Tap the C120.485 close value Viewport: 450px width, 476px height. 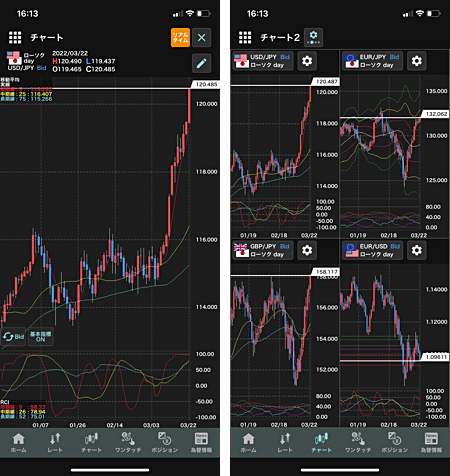click(101, 69)
